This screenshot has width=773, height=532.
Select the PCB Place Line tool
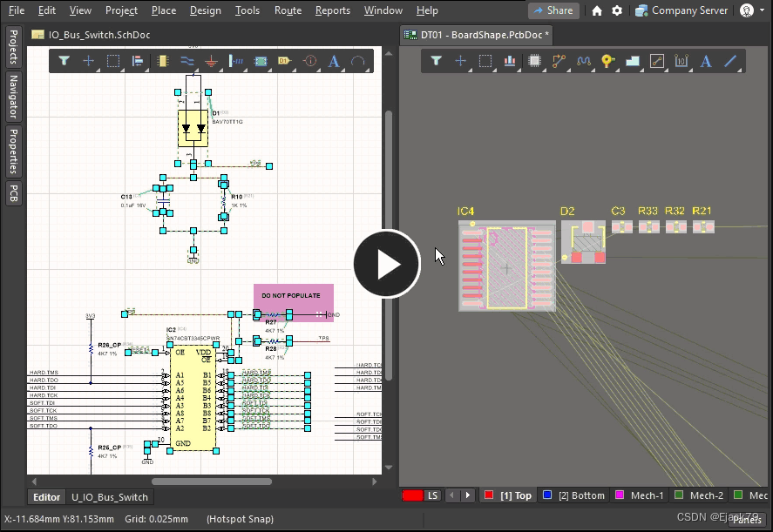[x=730, y=61]
